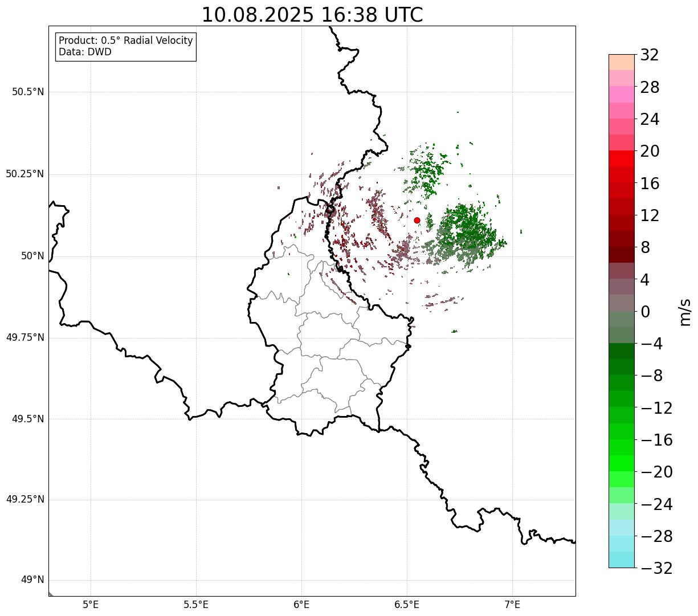This screenshot has height=616, width=698.
Task: Click the 7°E longitude label
Action: click(513, 605)
